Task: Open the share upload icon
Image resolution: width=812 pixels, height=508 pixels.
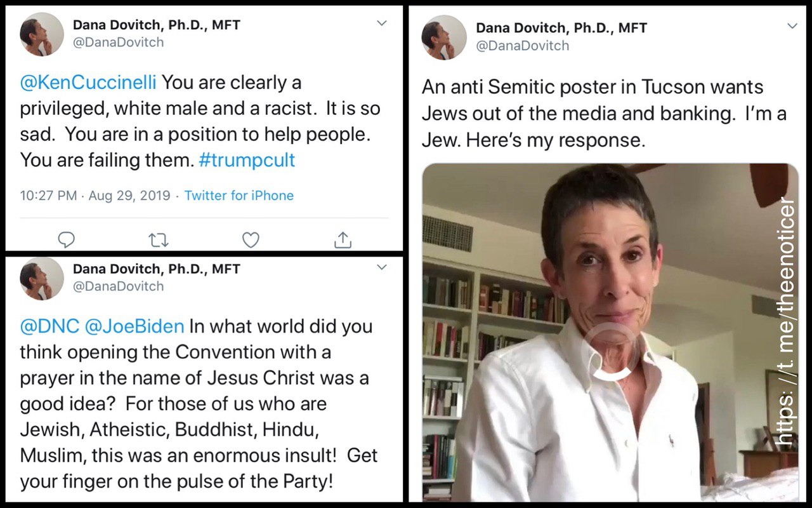Action: pyautogui.click(x=342, y=239)
